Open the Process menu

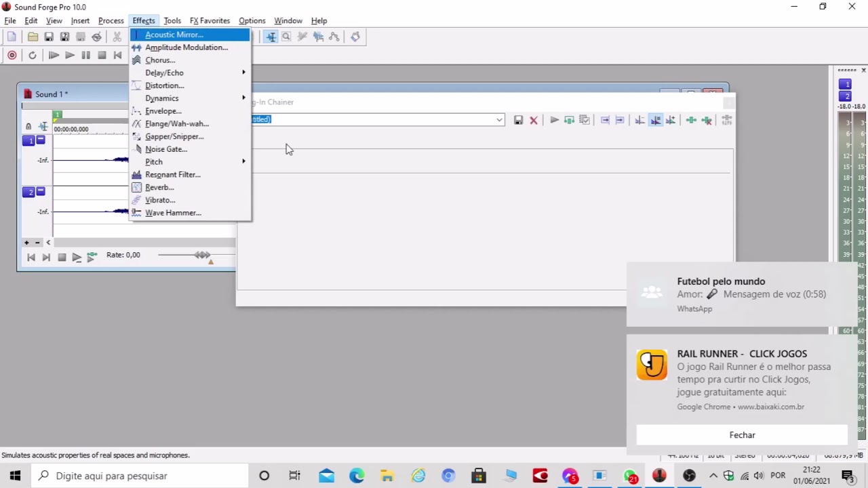pyautogui.click(x=111, y=20)
